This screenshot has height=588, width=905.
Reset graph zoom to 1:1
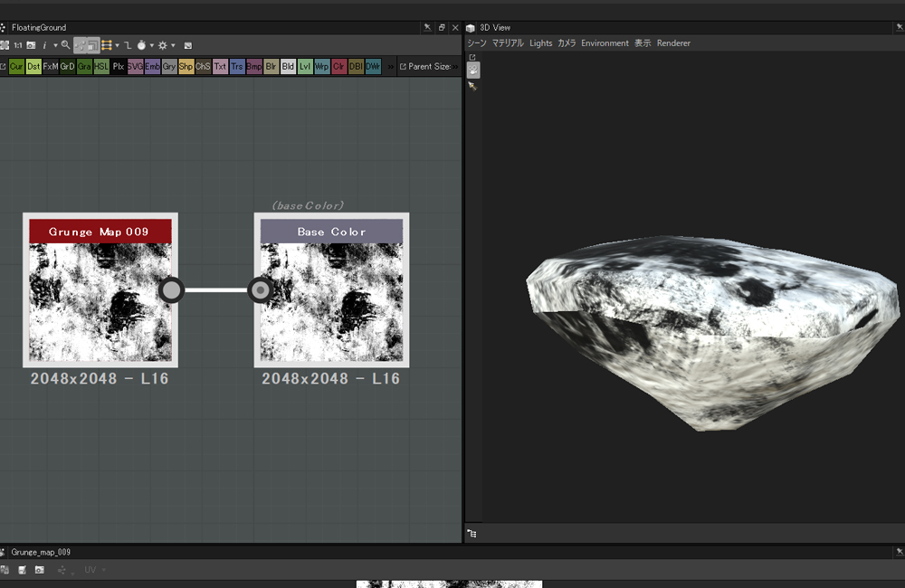click(18, 45)
